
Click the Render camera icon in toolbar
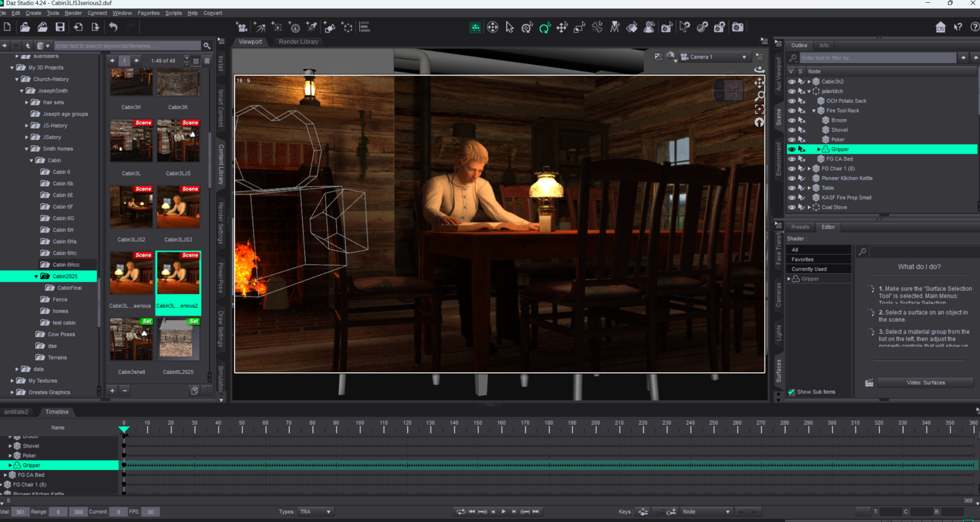tap(737, 27)
